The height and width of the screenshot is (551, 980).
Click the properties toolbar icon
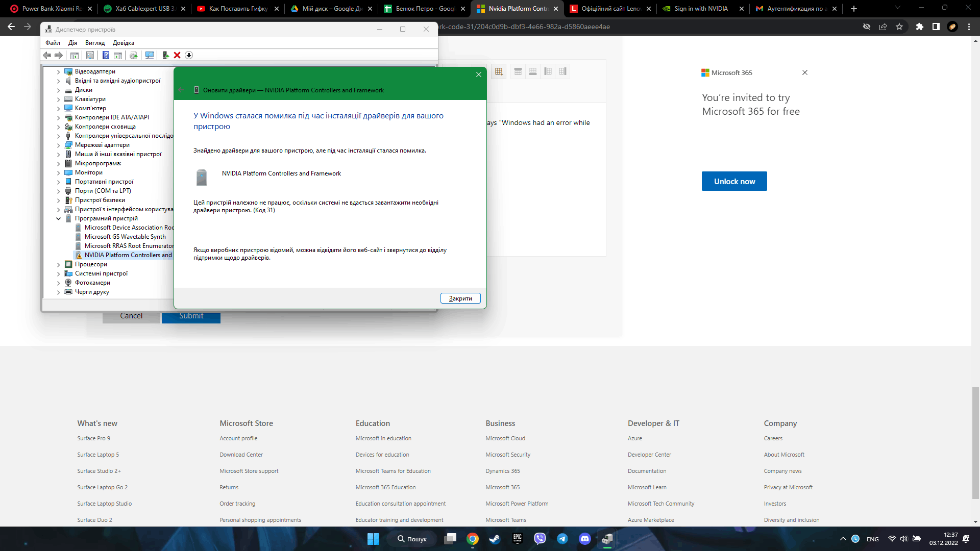click(x=90, y=55)
